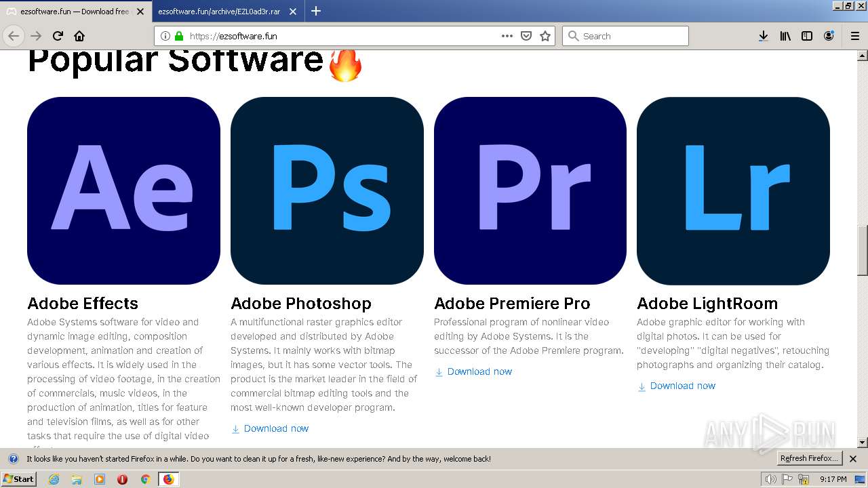Open the media player taskbar icon

point(100,479)
